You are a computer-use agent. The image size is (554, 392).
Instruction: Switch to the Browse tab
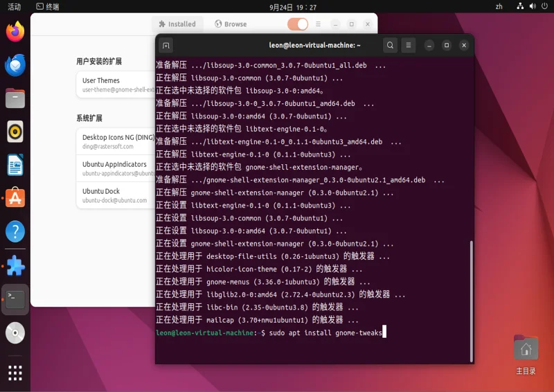tap(231, 24)
